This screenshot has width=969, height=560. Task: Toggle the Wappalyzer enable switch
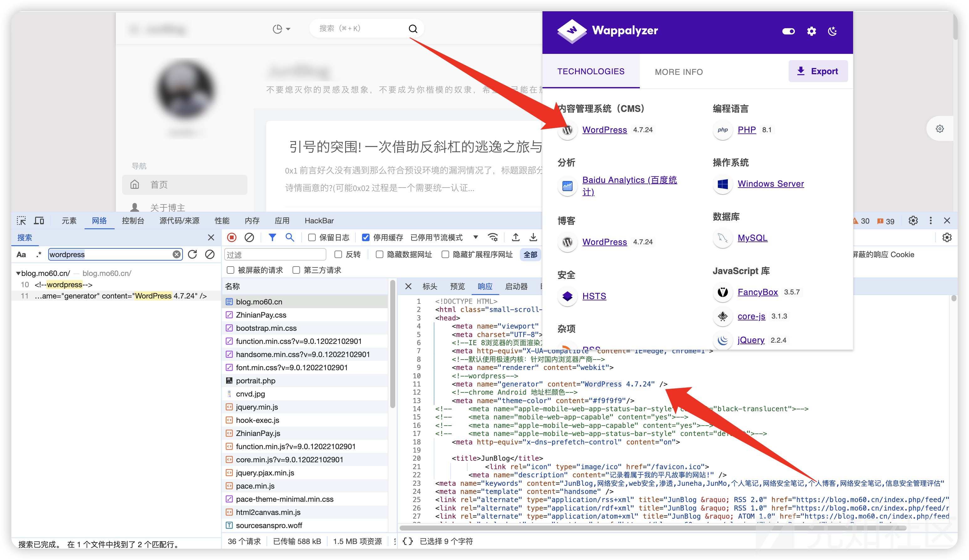coord(788,31)
